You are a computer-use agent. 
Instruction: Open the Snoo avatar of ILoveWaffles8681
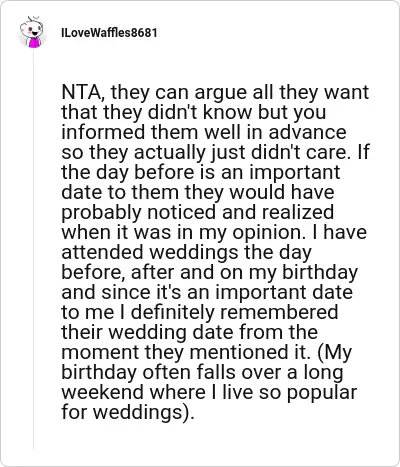point(32,32)
